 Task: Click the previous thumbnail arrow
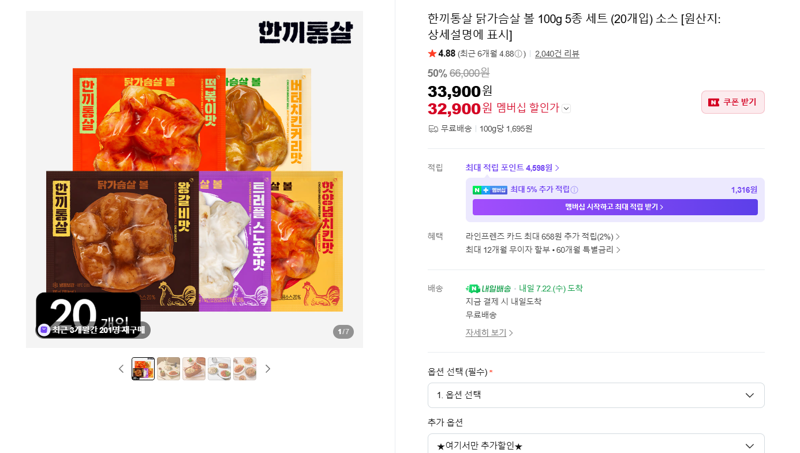(x=121, y=369)
